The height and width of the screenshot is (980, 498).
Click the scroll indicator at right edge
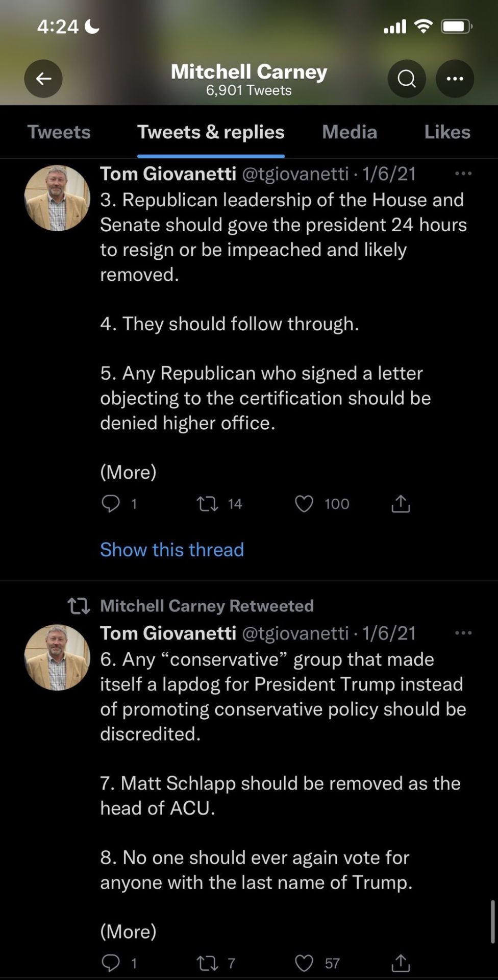pos(492,922)
